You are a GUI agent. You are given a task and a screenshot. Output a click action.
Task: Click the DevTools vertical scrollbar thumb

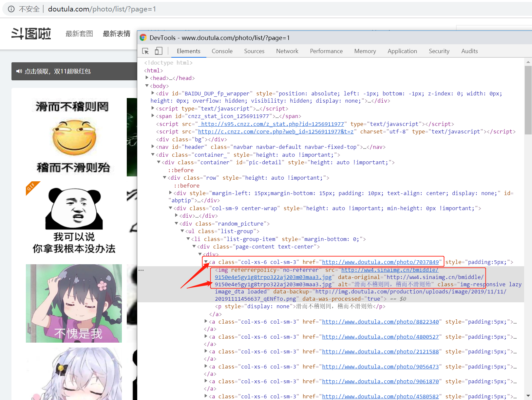click(x=528, y=100)
